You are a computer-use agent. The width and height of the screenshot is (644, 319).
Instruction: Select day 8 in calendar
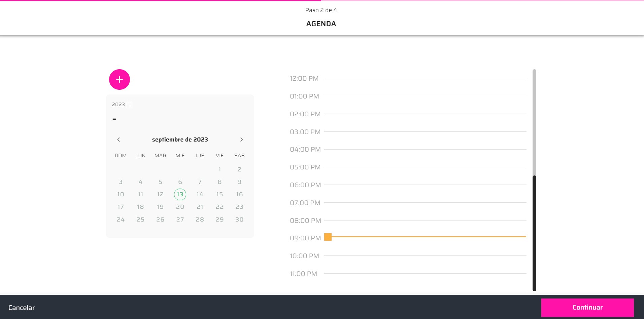219,182
